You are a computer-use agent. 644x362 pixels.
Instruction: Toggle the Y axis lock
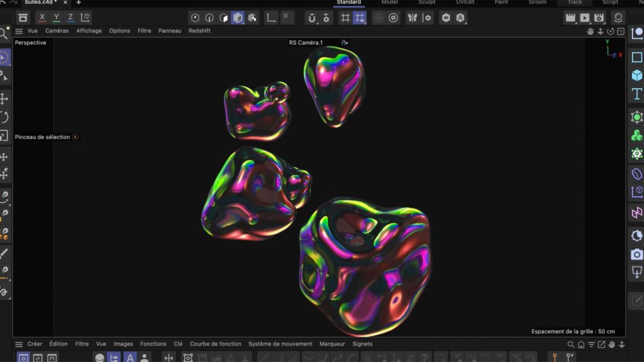(57, 18)
